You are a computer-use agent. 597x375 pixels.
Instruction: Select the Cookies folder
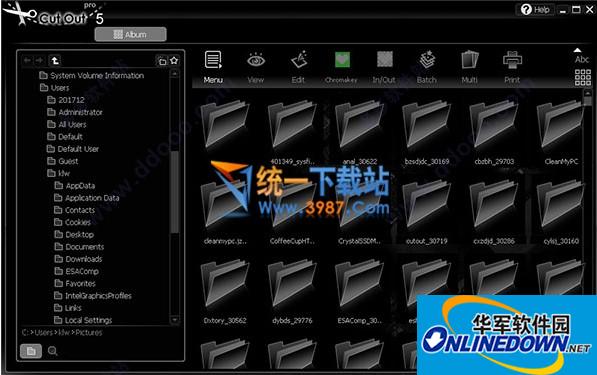point(72,222)
